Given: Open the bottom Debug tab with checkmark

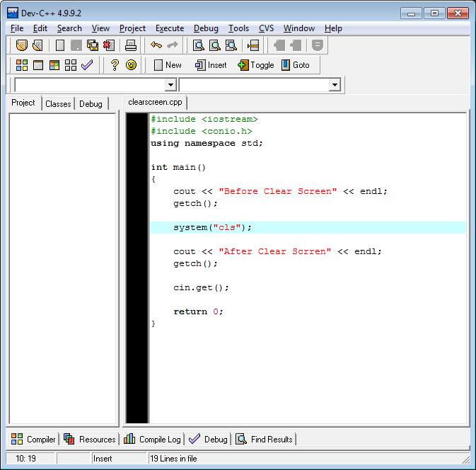Looking at the screenshot, I should tap(208, 439).
